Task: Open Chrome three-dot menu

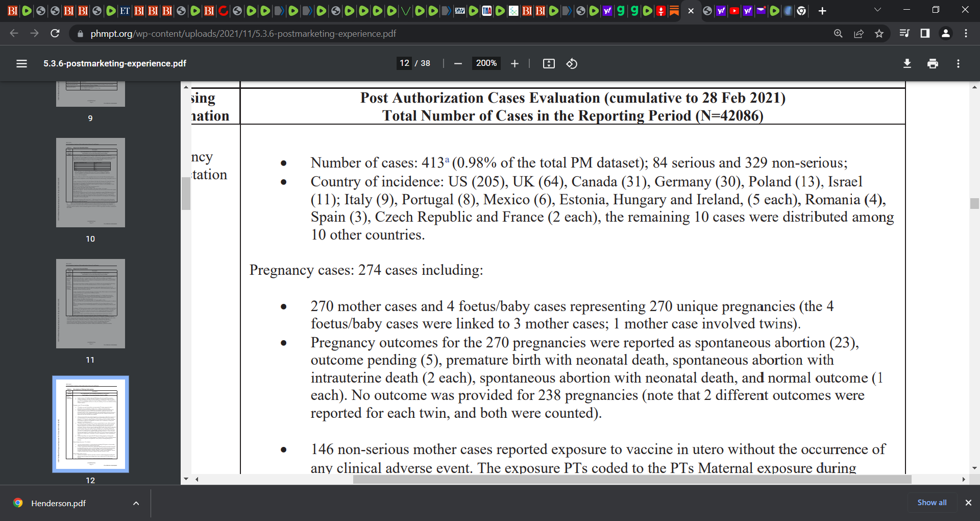Action: click(x=966, y=33)
